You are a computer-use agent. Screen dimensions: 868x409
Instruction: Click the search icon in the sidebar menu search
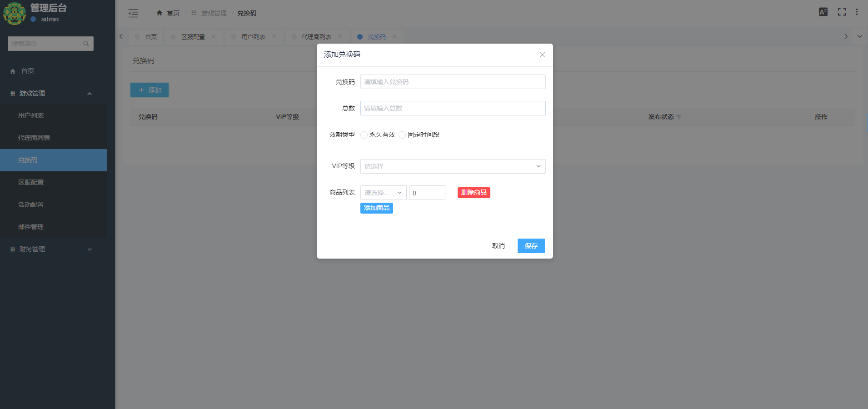[86, 43]
